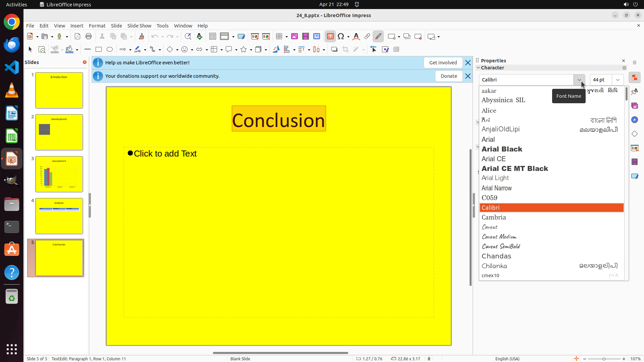Toggle the Insert Text Box tool
The width and height of the screenshot is (644, 362).
click(330, 37)
